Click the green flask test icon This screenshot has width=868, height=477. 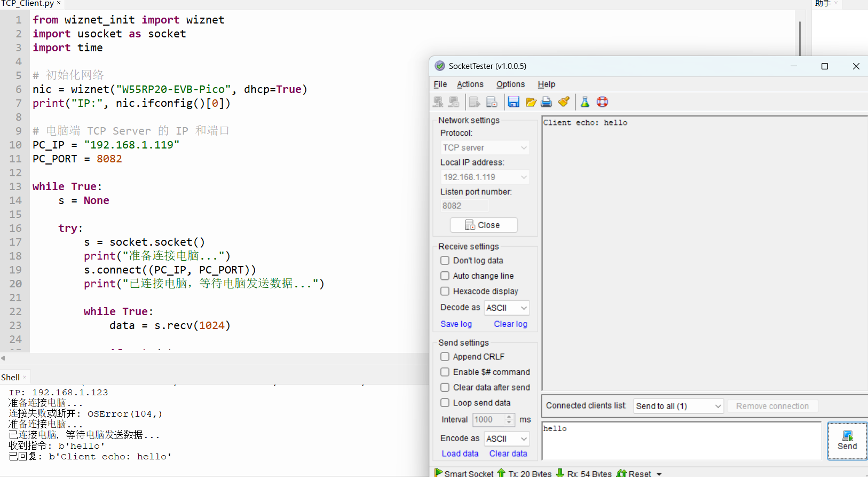click(585, 102)
